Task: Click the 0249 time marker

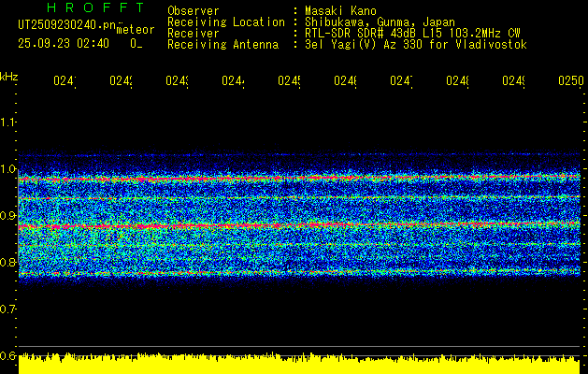Action: click(514, 80)
